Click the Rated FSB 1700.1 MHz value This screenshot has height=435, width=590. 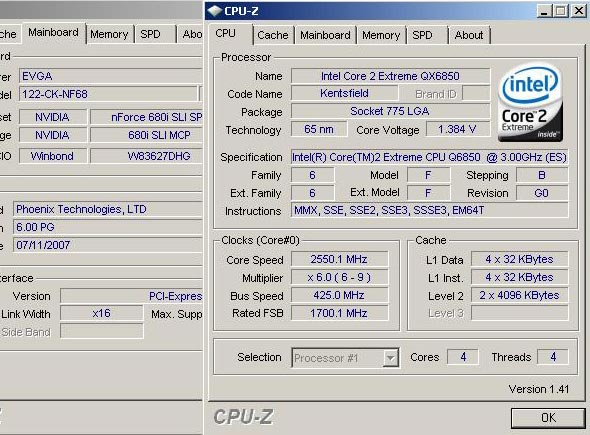tap(339, 313)
